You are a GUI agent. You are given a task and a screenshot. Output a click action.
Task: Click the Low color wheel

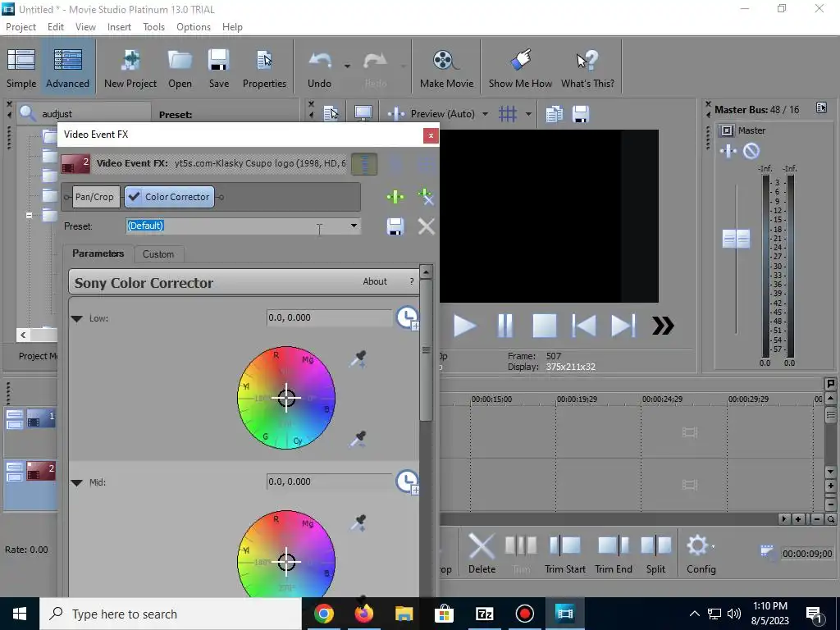tap(286, 398)
